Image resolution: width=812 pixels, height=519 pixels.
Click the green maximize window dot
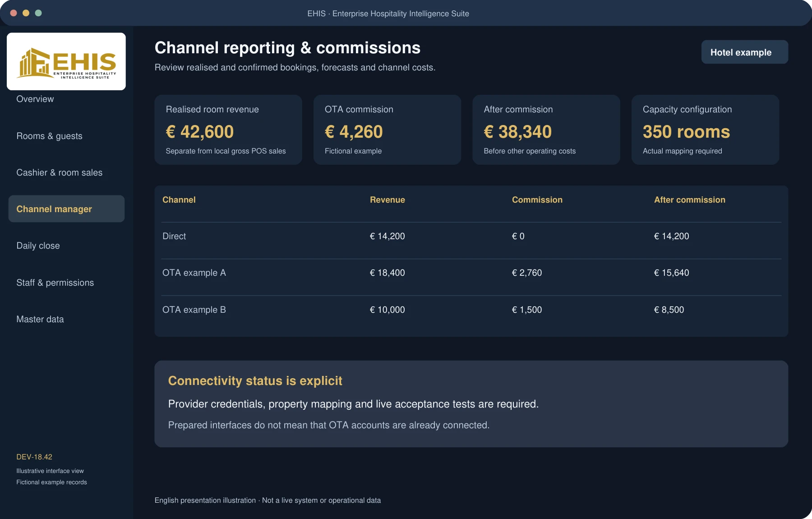coord(38,13)
